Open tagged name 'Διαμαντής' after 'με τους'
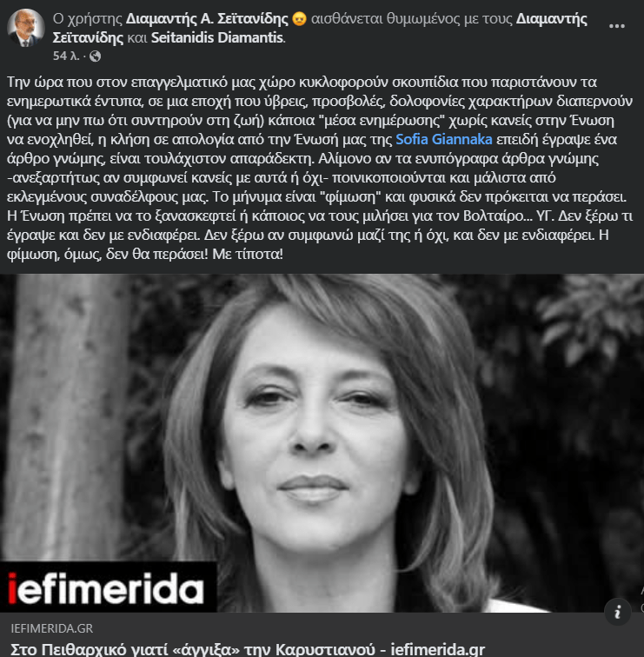 point(551,19)
